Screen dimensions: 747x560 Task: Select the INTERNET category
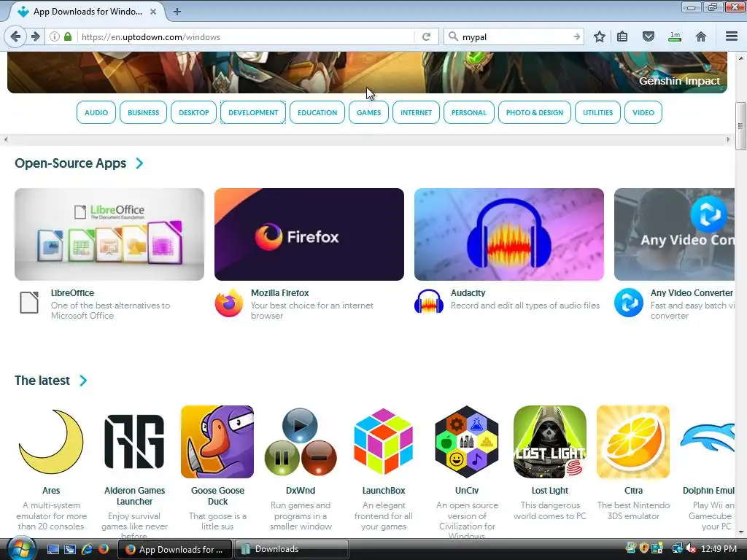click(416, 112)
